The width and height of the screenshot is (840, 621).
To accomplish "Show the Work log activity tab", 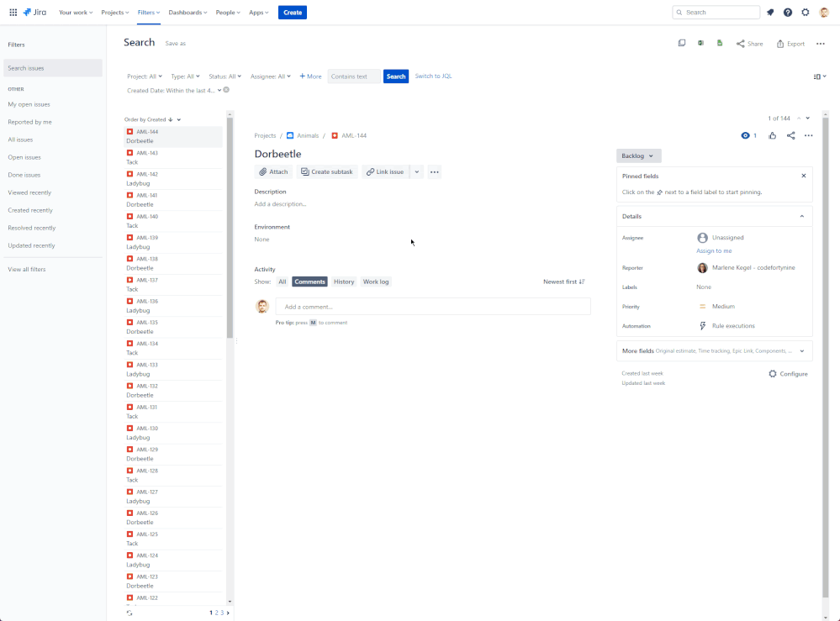I will coord(376,282).
